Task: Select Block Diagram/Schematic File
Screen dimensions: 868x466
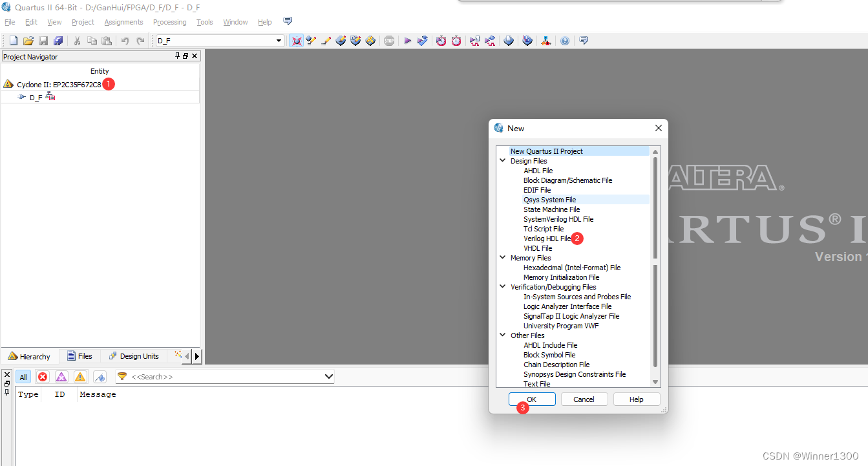Action: [x=567, y=180]
